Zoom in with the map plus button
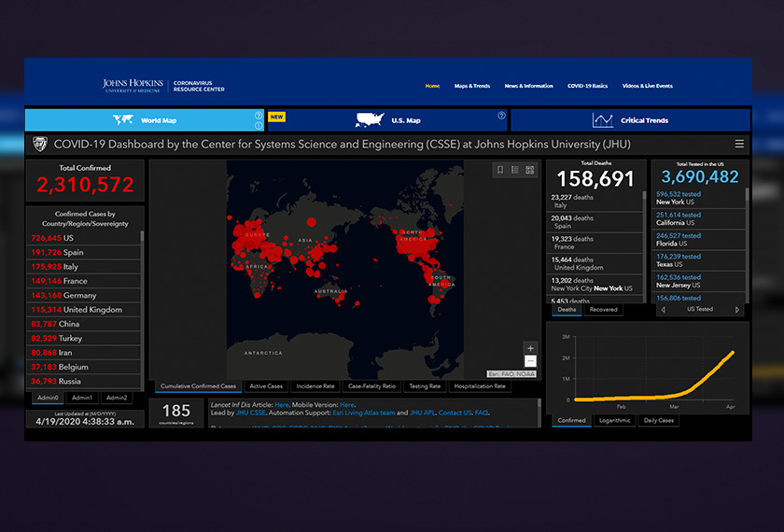The height and width of the screenshot is (532, 784). (x=530, y=348)
